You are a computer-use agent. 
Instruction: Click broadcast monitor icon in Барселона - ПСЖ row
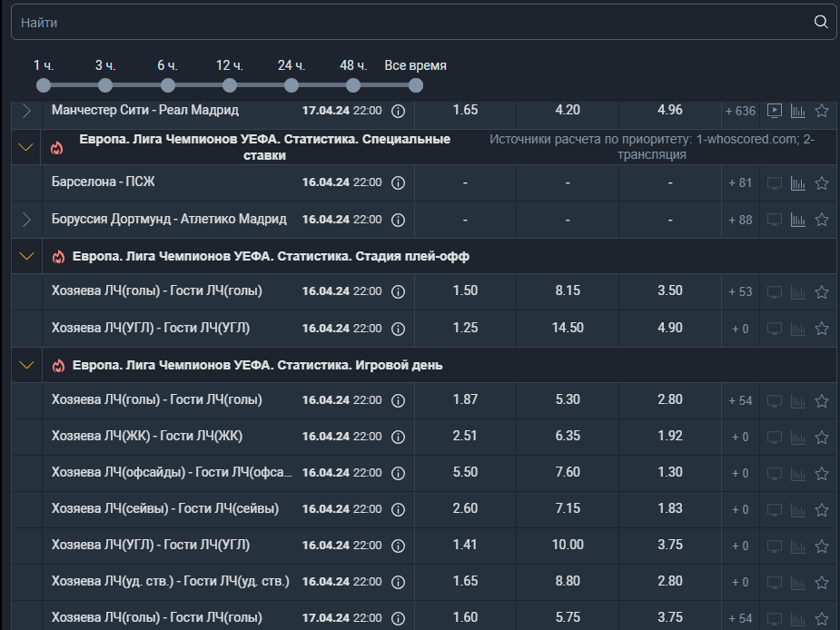774,183
